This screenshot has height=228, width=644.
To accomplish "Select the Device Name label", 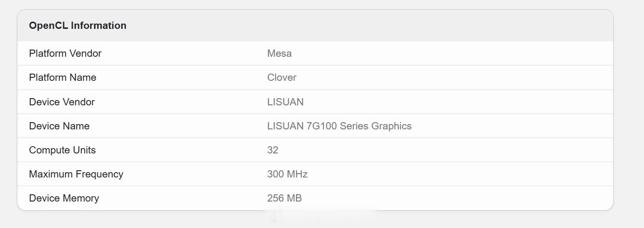I will (x=59, y=126).
